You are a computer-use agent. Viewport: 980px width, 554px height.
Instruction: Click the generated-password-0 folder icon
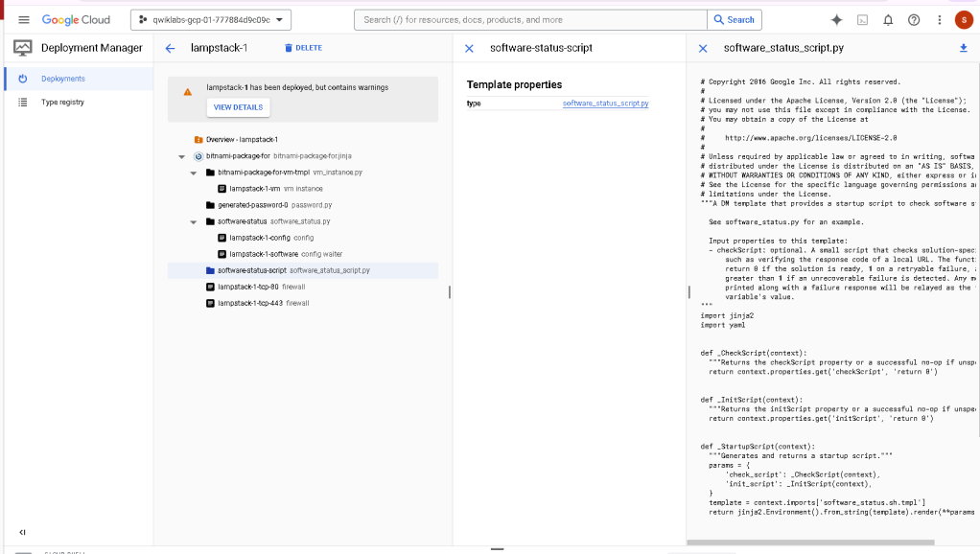point(210,205)
